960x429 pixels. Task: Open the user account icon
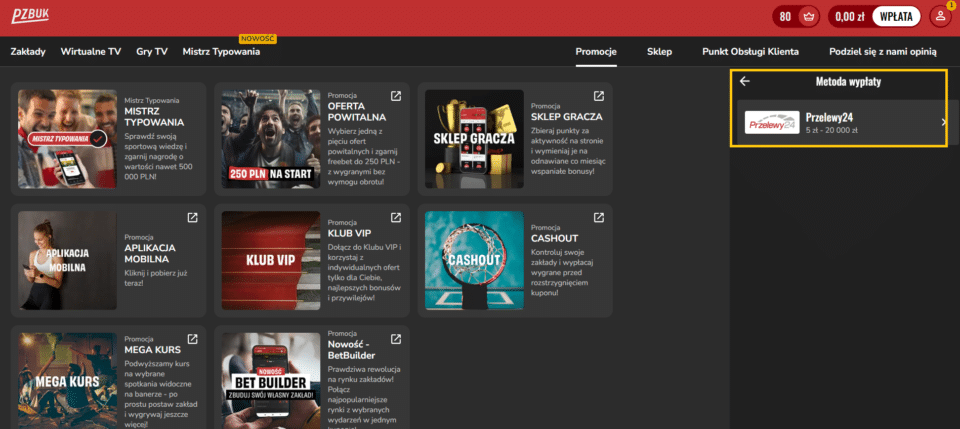click(x=940, y=17)
